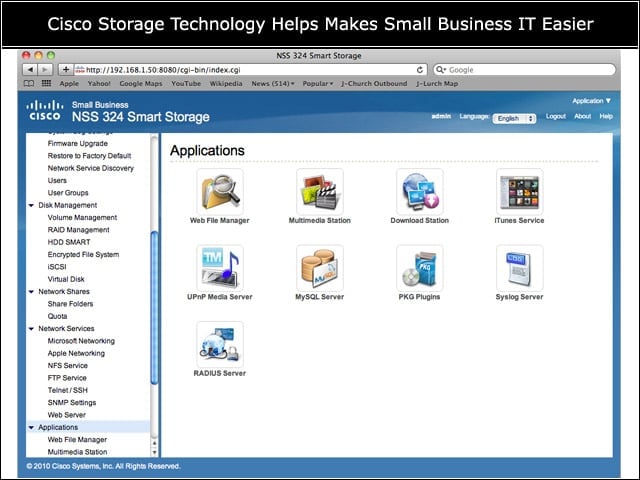
Task: Open the Syslog Server icon
Action: coord(519,268)
